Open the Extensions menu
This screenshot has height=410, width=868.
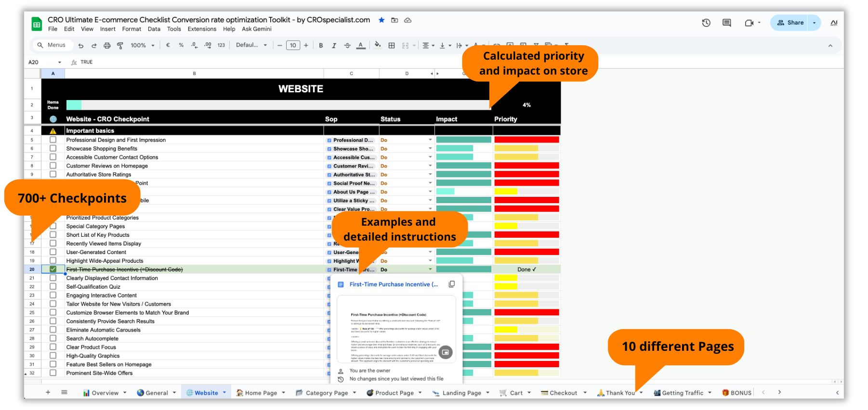pos(202,29)
